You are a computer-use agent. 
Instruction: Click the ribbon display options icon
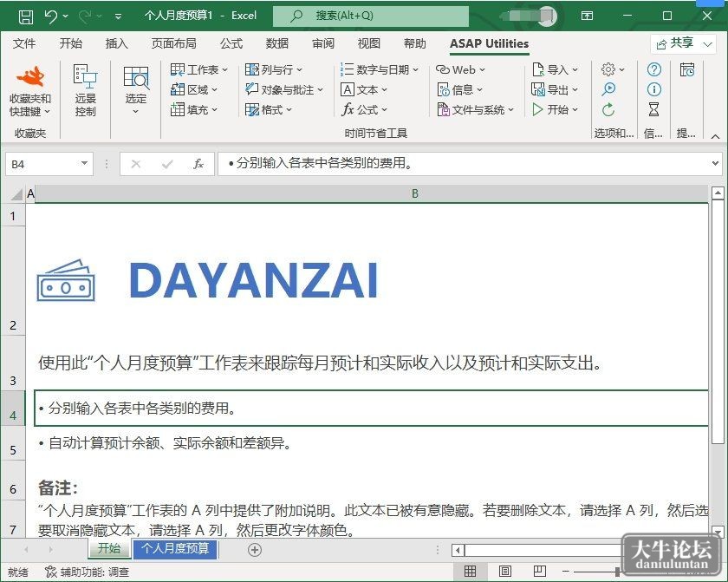[x=587, y=16]
